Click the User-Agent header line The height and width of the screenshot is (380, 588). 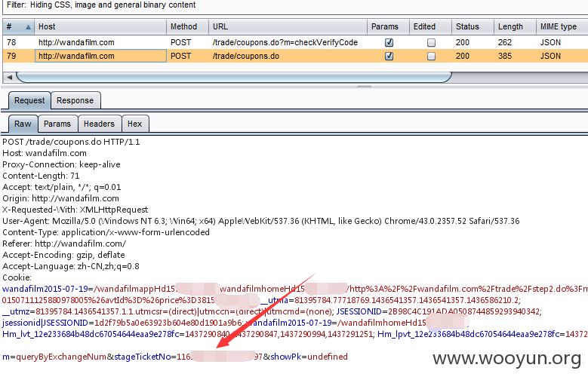coord(261,221)
